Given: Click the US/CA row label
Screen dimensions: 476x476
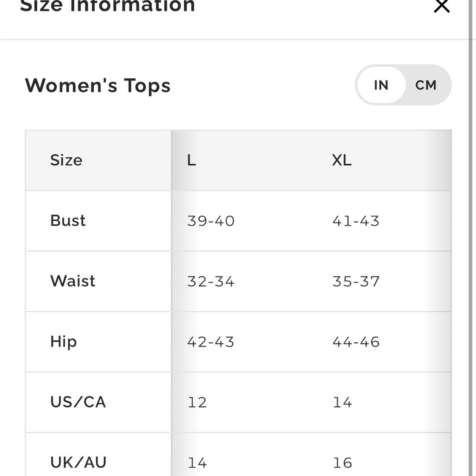Looking at the screenshot, I should click(78, 402).
